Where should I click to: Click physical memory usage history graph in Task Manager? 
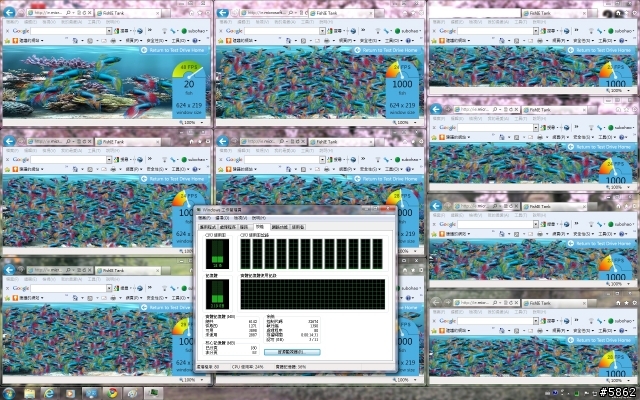click(x=313, y=294)
